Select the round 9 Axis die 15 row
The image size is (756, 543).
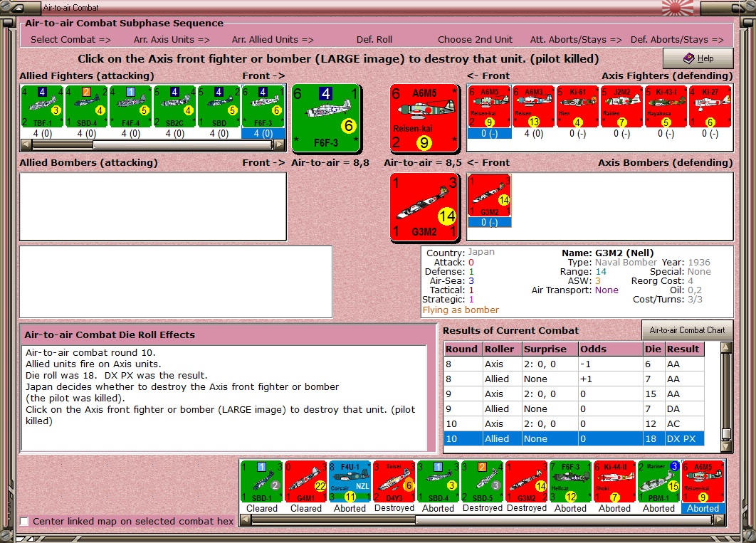coord(574,394)
